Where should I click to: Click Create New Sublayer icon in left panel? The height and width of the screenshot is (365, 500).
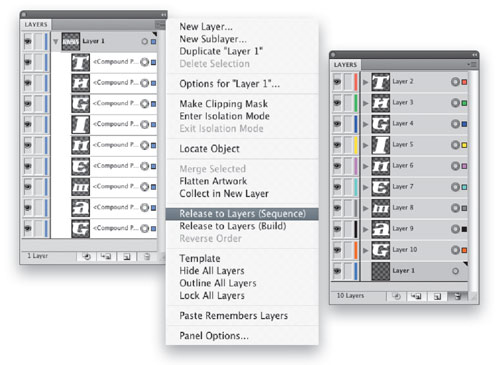[x=106, y=256]
